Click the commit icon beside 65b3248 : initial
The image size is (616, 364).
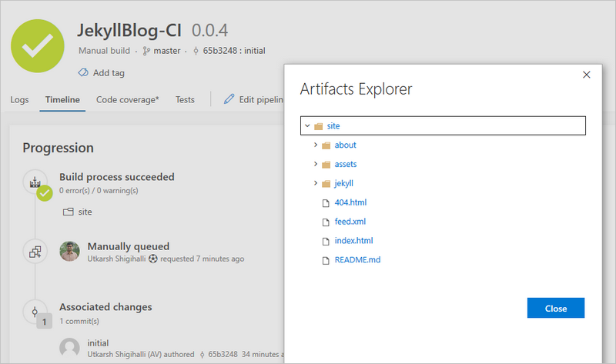click(196, 51)
